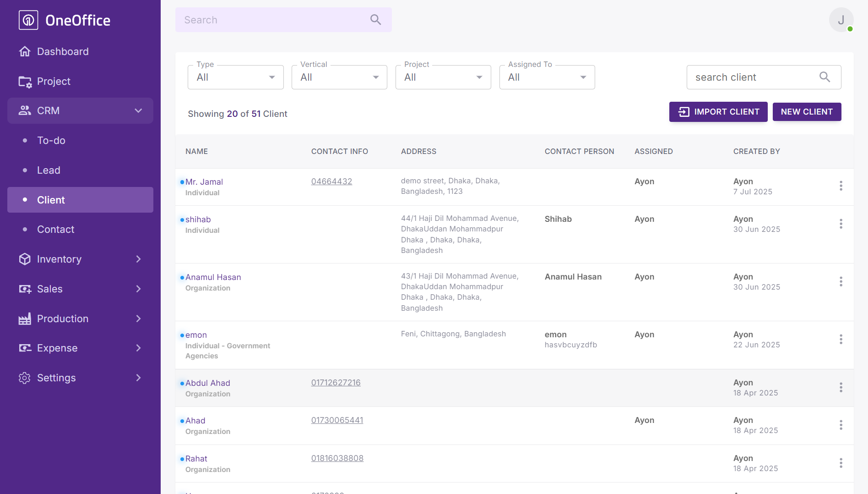The height and width of the screenshot is (494, 868).
Task: Open the Contact menu item
Action: 55,229
